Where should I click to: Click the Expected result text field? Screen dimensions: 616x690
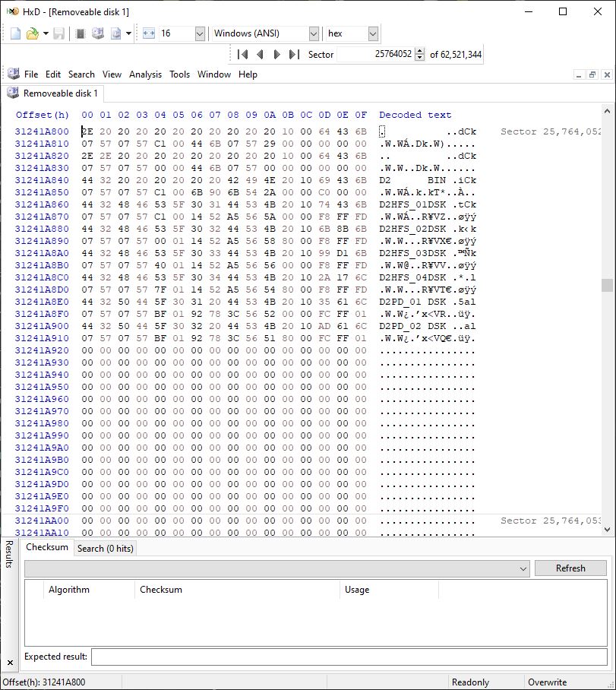349,657
